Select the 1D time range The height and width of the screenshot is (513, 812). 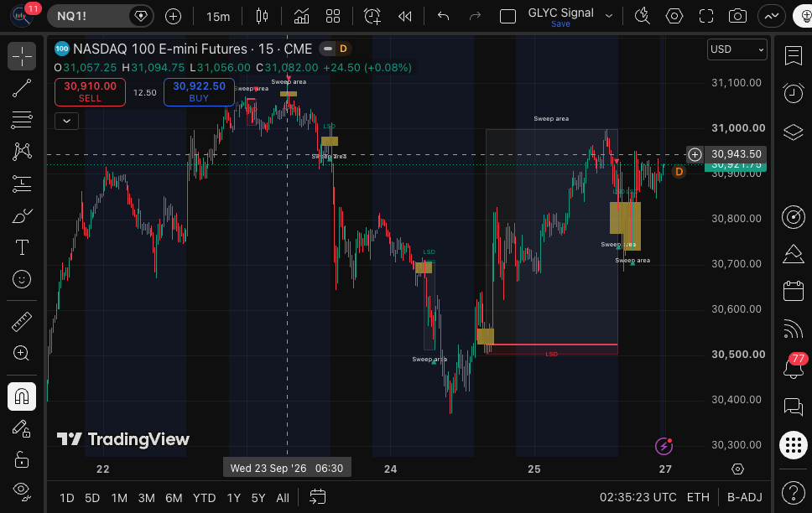coord(67,498)
